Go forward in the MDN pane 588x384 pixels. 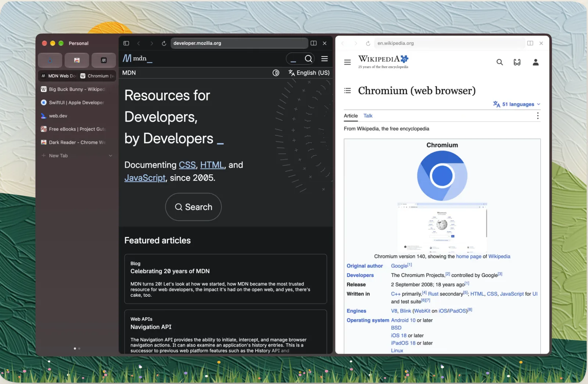pos(151,43)
